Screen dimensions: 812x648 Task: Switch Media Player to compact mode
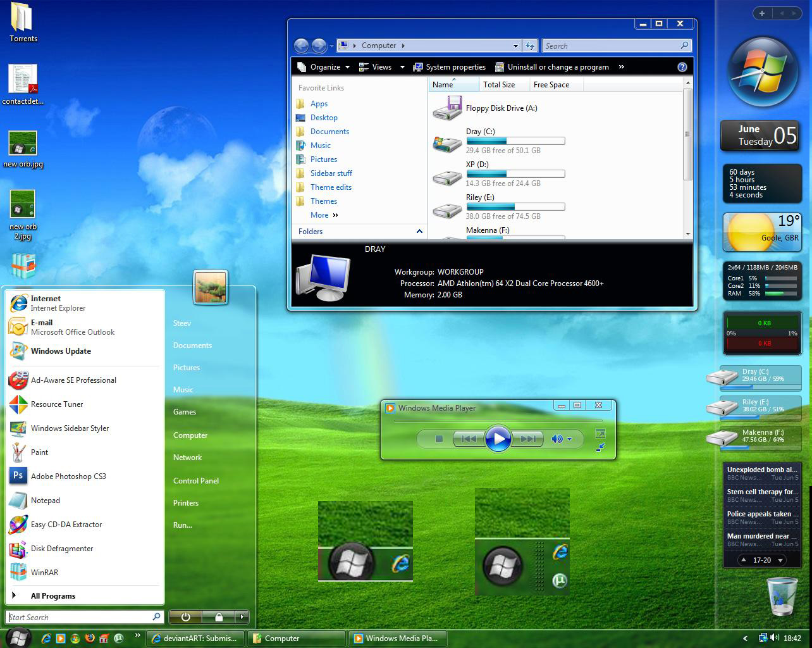coord(600,447)
